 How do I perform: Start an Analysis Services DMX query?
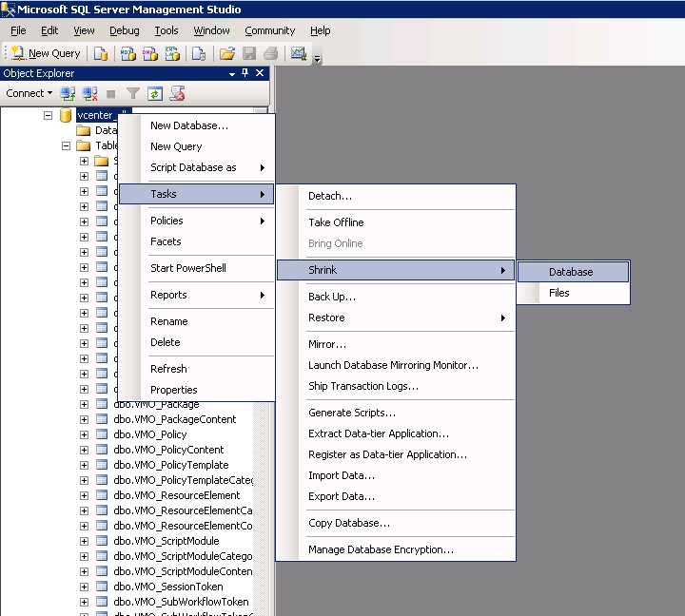[150, 53]
